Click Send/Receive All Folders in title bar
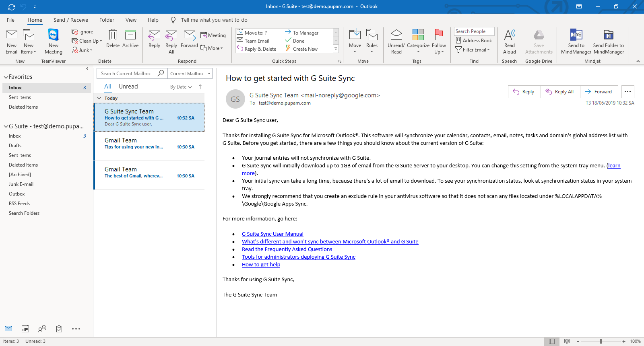Screen dimensions: 644x346 (12, 6)
